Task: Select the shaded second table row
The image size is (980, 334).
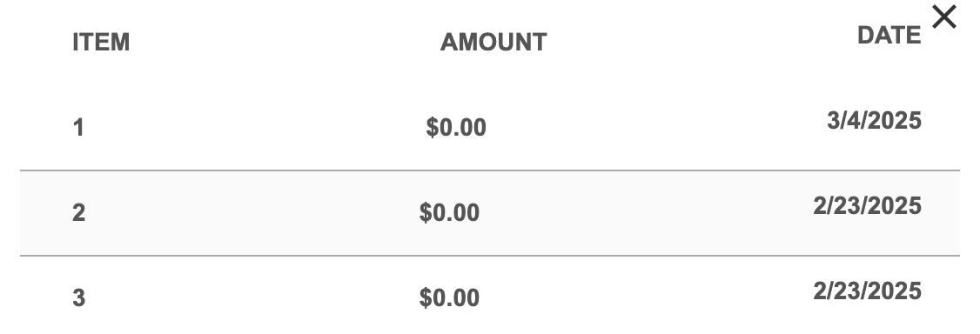Action: coord(490,213)
